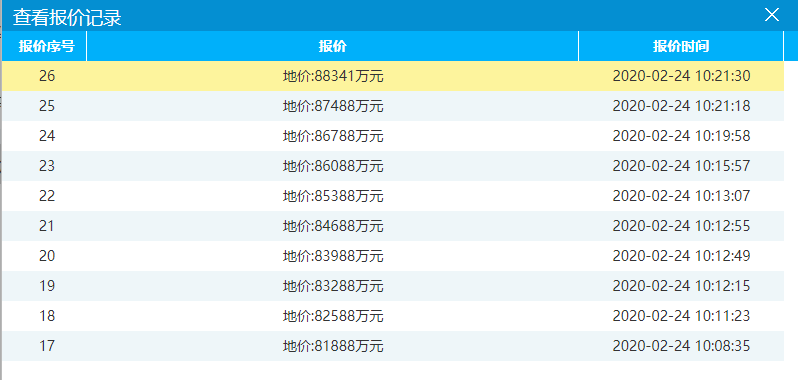Click the 报价时间 column header
Viewport: 798px width, 380px height.
(681, 46)
